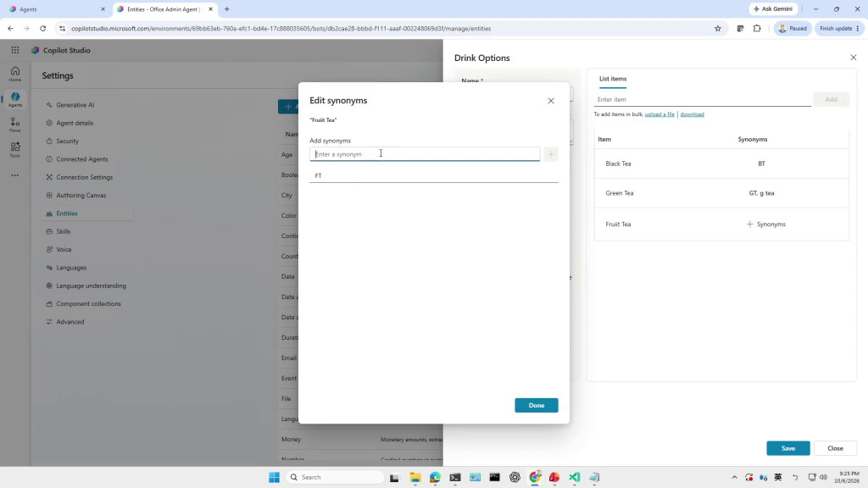The width and height of the screenshot is (868, 488).
Task: Open the Copilot Studio app launcher grid
Action: 15,50
